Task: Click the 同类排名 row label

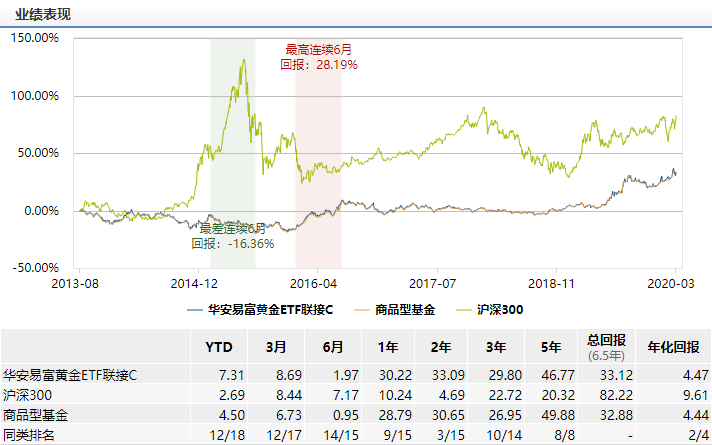Action: pyautogui.click(x=29, y=435)
